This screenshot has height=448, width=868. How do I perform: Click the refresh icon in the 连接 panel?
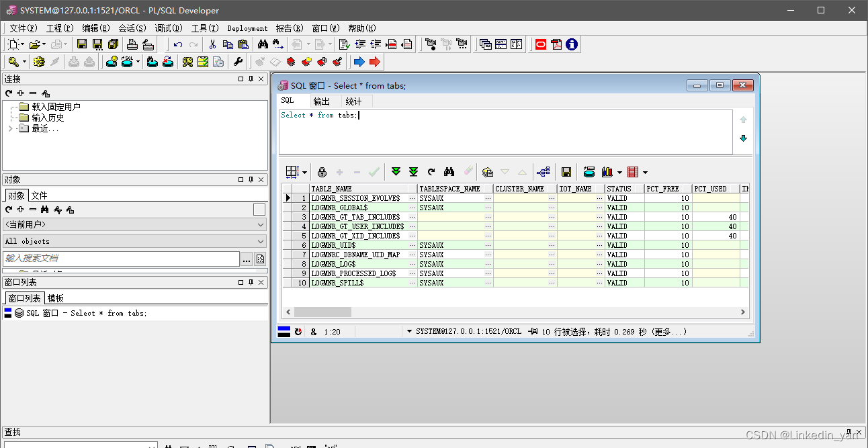9,93
